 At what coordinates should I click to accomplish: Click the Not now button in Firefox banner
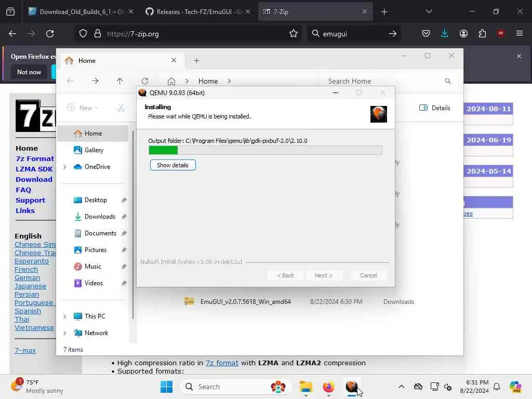click(29, 72)
